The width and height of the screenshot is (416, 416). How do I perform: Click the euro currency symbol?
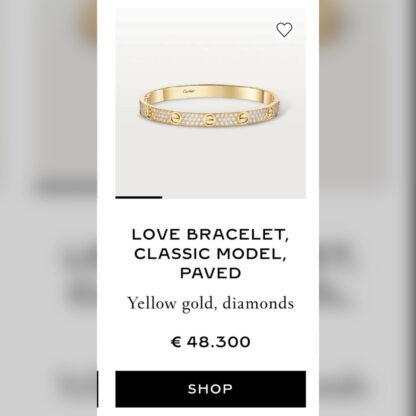tap(176, 342)
